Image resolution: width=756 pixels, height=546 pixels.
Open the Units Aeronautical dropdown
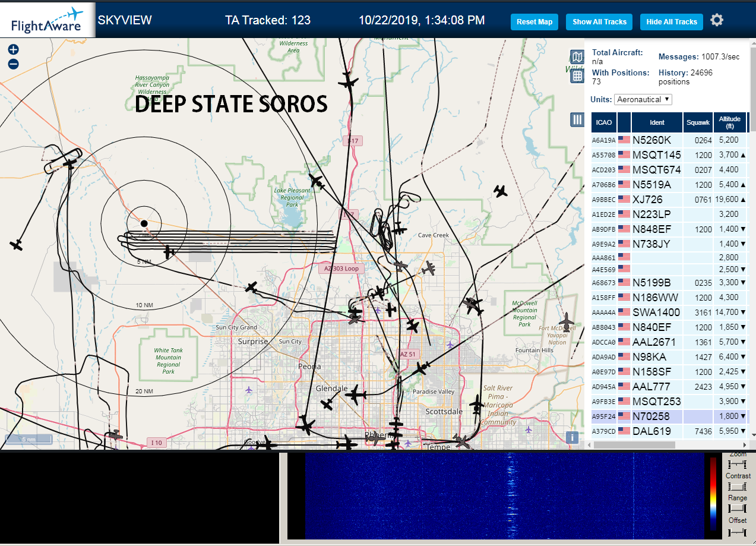pyautogui.click(x=643, y=99)
